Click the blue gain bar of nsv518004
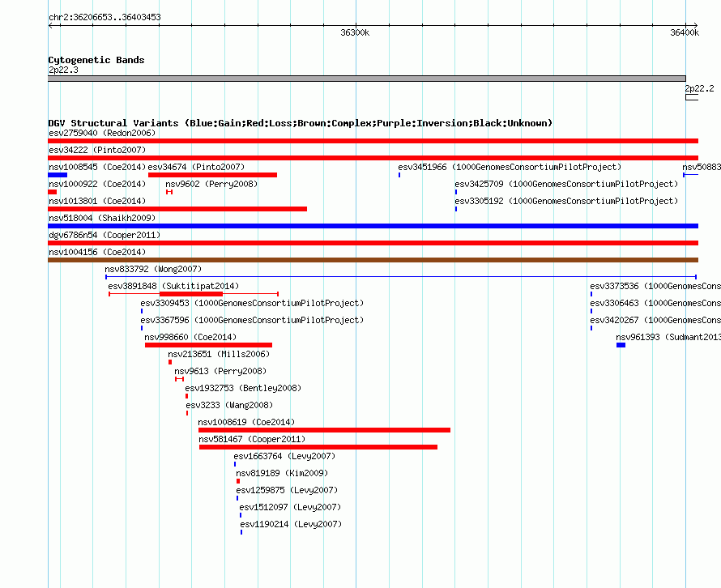The width and height of the screenshot is (721, 588). point(373,226)
